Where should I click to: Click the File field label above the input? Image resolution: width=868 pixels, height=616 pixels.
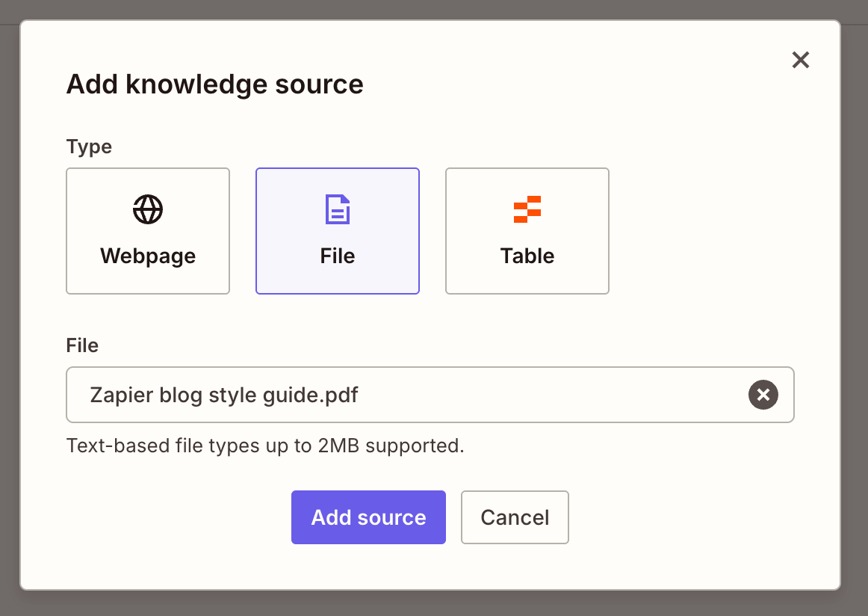(x=82, y=345)
